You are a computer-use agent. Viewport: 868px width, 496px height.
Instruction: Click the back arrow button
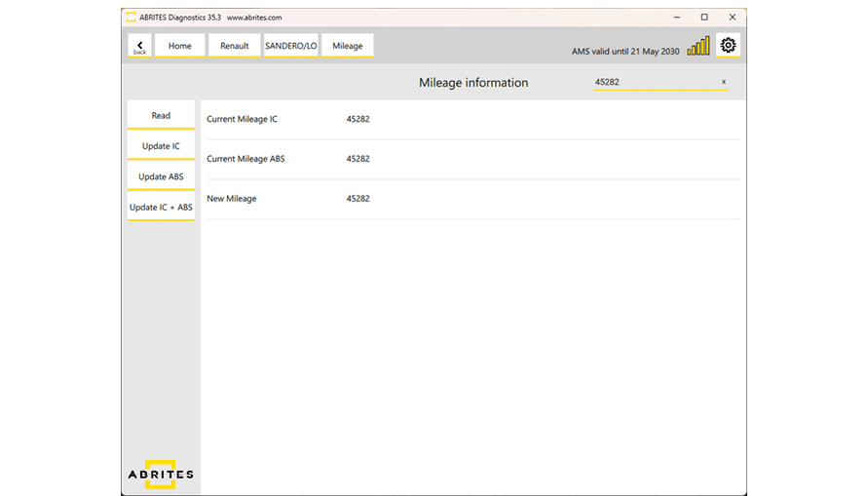140,46
